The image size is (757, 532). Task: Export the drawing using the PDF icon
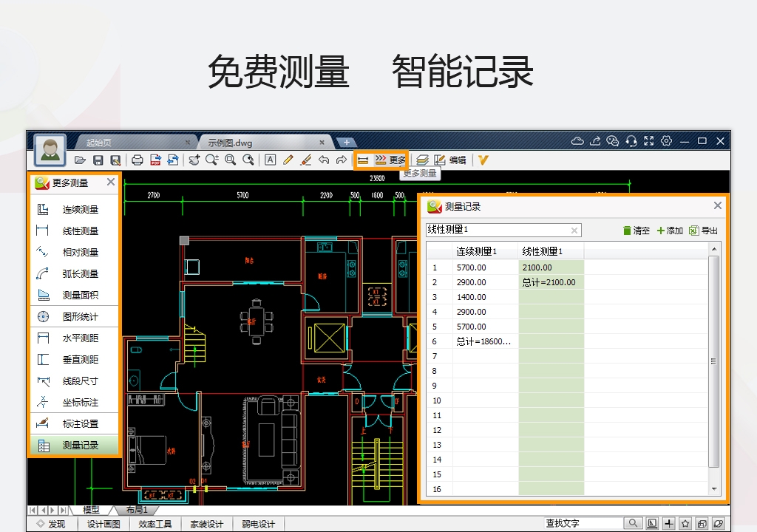tap(155, 159)
